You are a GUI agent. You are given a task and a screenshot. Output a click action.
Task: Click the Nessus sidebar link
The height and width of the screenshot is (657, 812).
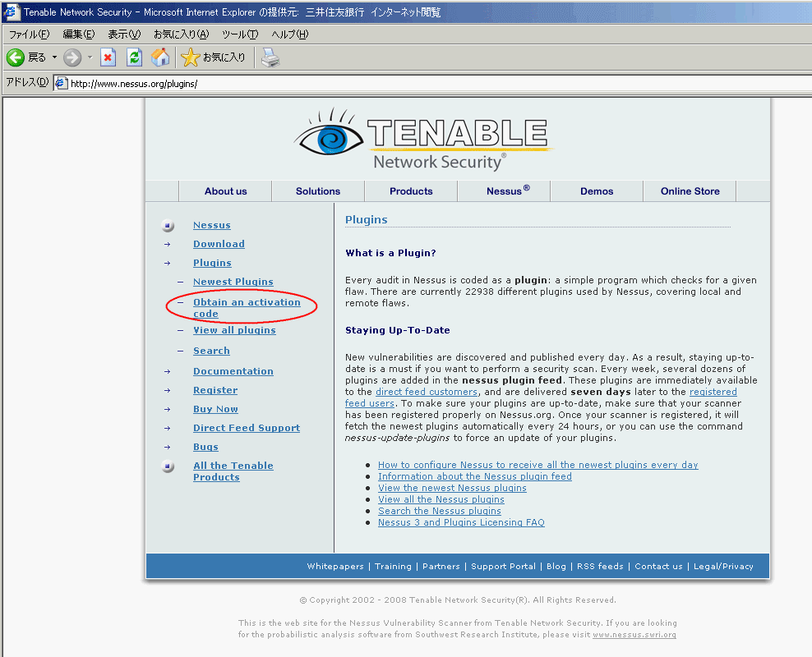212,225
